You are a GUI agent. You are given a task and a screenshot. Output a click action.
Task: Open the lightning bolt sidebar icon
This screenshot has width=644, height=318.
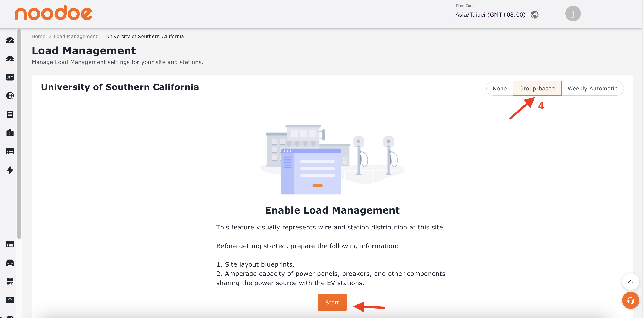tap(10, 170)
